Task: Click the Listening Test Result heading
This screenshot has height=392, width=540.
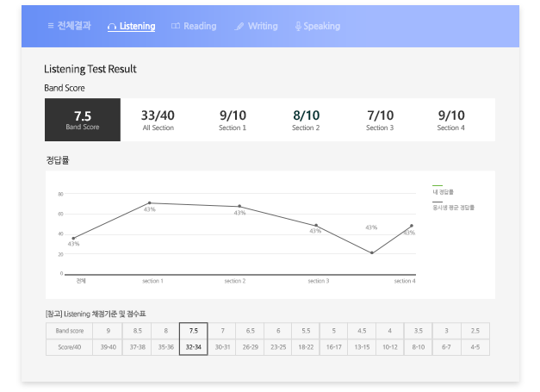Action: pyautogui.click(x=90, y=69)
